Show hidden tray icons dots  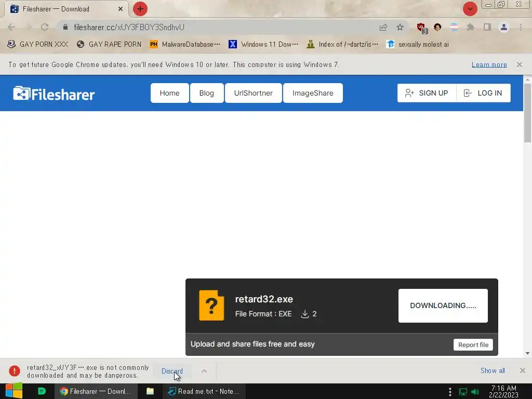(x=450, y=392)
